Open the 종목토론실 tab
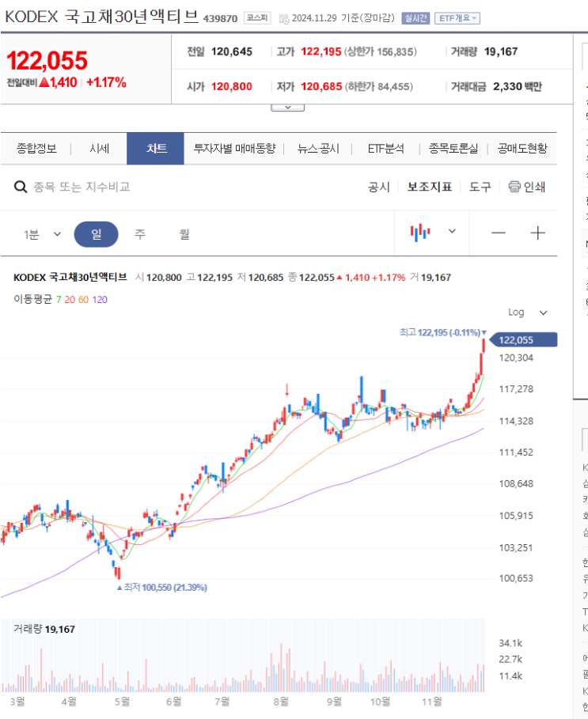The height and width of the screenshot is (719, 588). tap(453, 149)
